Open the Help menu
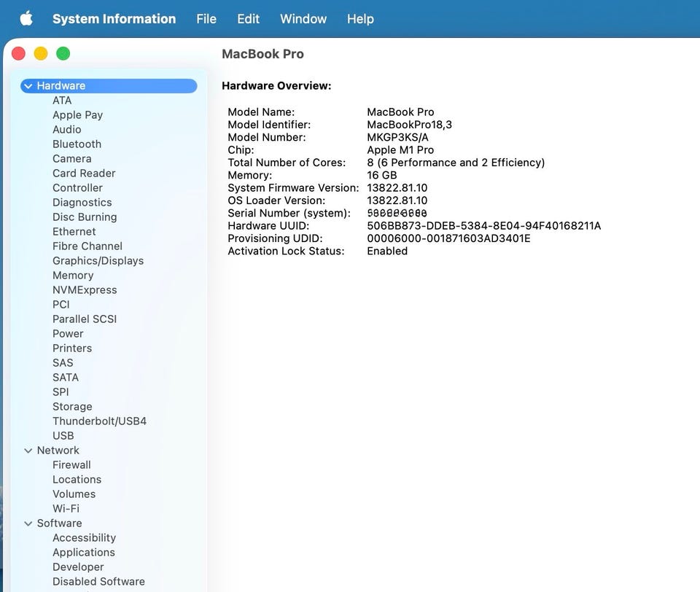This screenshot has height=592, width=700. tap(360, 19)
